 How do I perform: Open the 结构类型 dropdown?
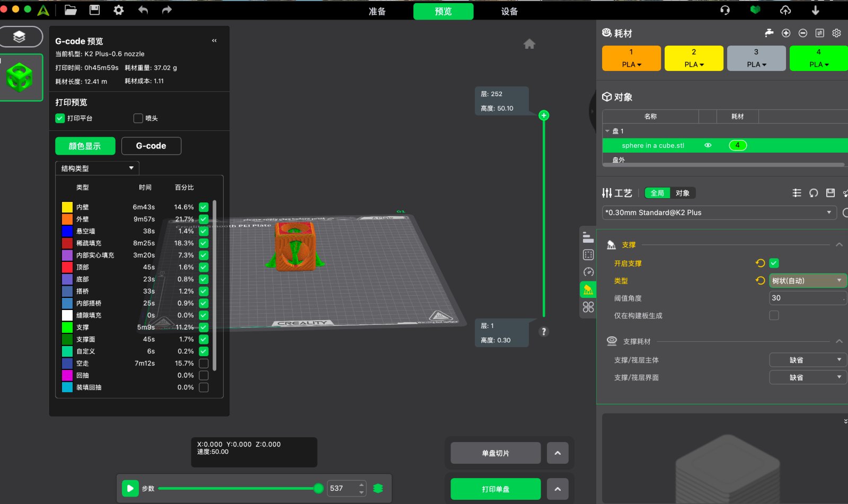click(97, 168)
